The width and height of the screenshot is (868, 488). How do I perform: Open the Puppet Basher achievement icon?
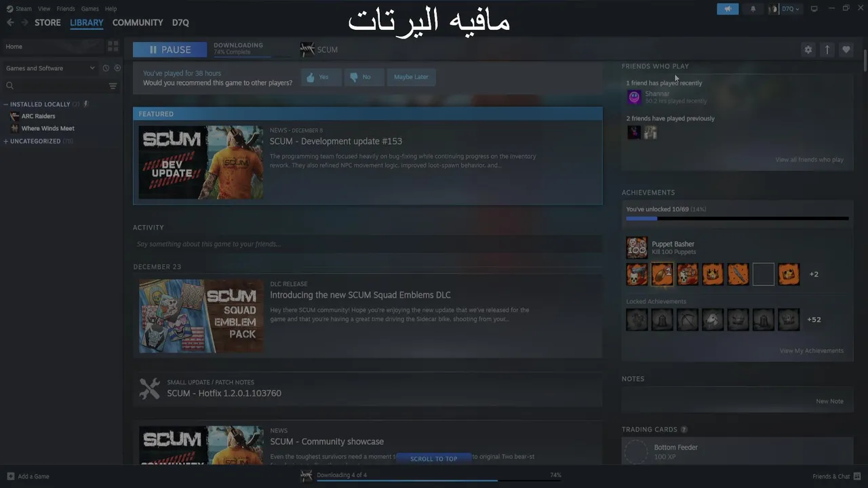click(637, 247)
